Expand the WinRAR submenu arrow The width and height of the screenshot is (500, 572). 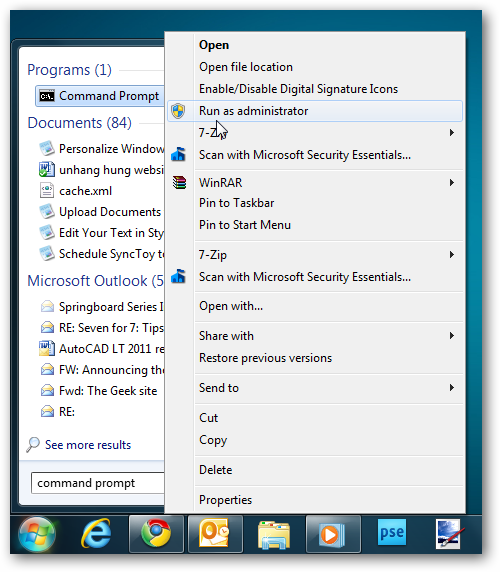click(x=452, y=182)
